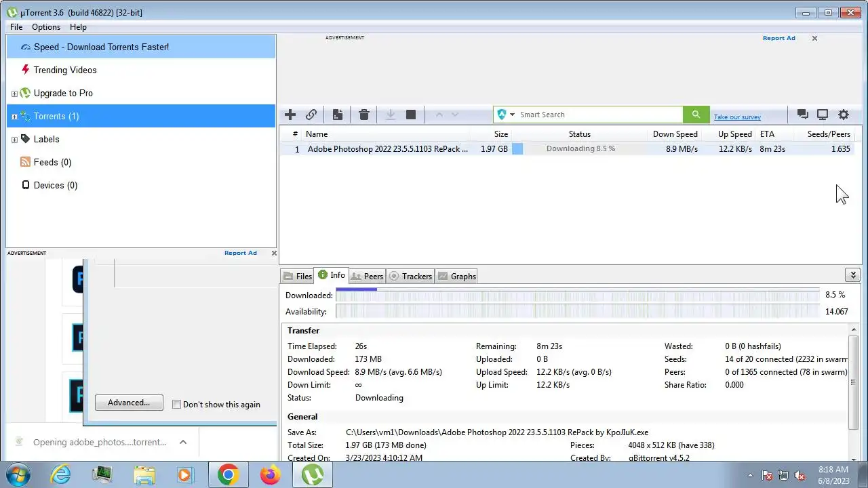Click the clock showing 8:18 AM
868x488 pixels.
(833, 469)
